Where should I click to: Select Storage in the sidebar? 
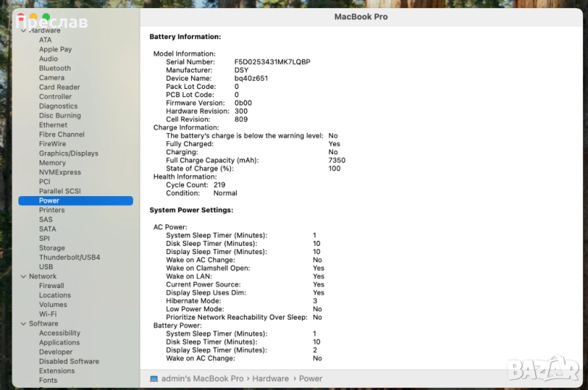click(51, 248)
